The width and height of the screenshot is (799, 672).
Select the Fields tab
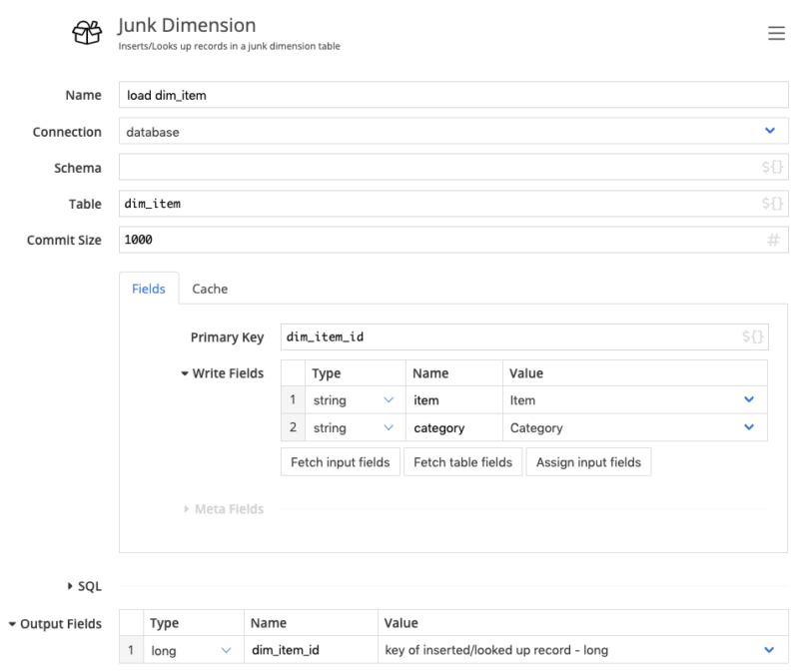point(149,289)
